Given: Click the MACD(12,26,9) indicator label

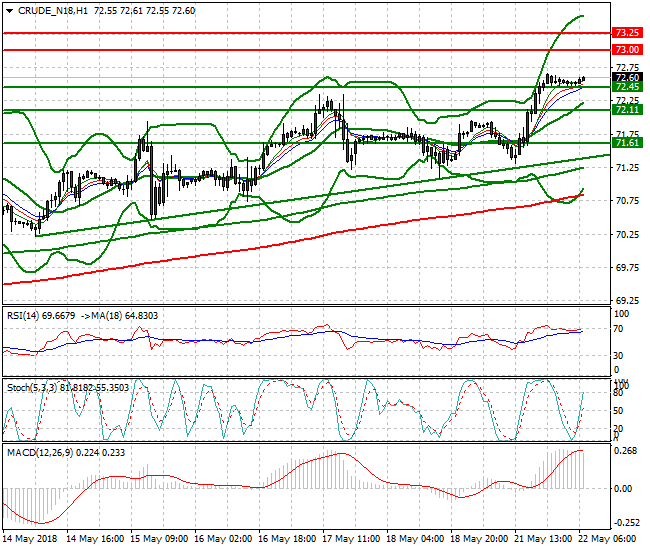Looking at the screenshot, I should 40,452.
